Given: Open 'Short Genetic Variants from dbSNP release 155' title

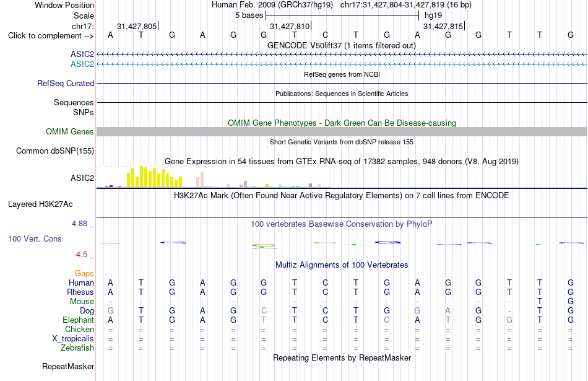Looking at the screenshot, I should (x=341, y=142).
